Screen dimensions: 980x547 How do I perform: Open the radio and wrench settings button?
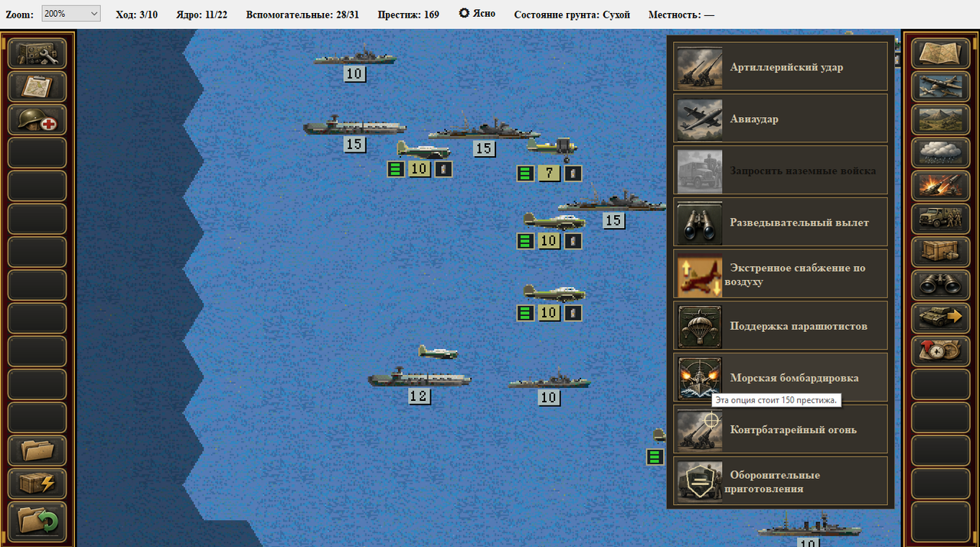point(38,54)
